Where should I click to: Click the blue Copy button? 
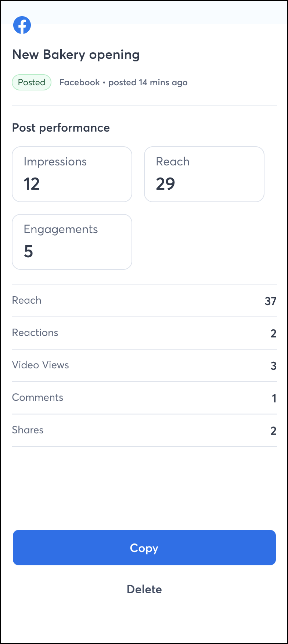click(144, 547)
